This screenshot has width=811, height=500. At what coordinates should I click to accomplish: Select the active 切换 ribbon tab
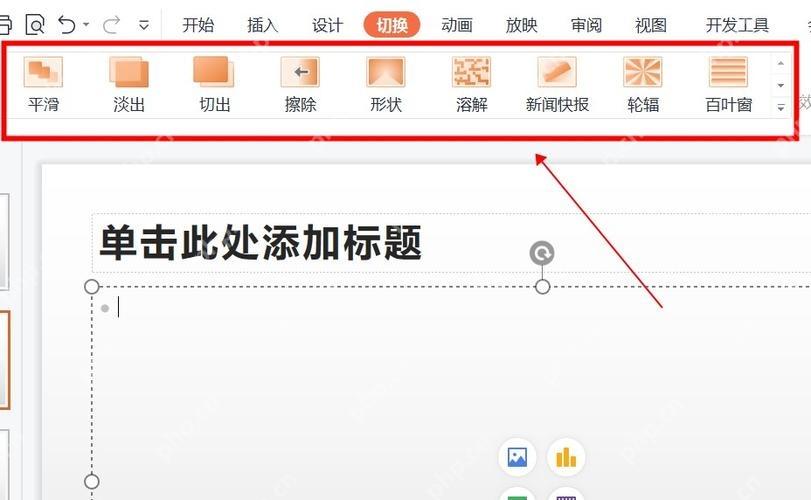pyautogui.click(x=392, y=25)
